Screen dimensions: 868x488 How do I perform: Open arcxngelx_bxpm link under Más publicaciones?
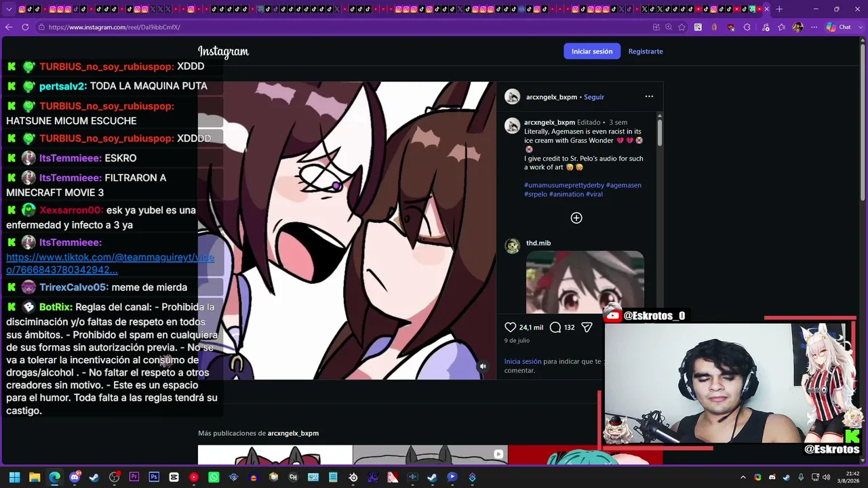[x=293, y=433]
